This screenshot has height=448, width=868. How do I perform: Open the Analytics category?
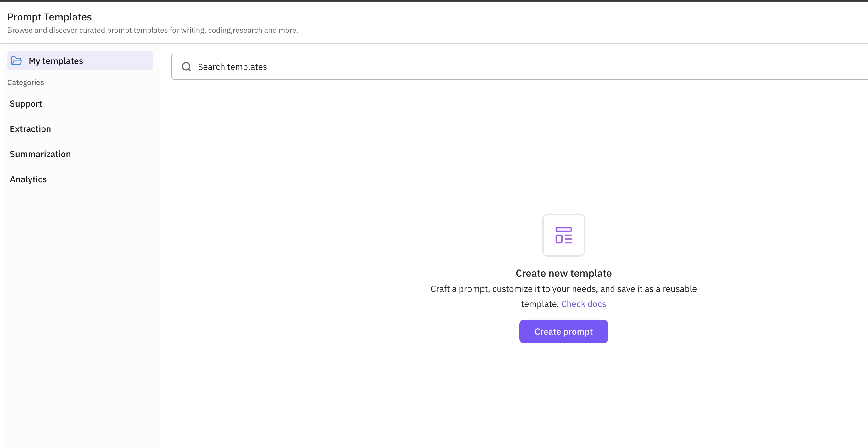(x=28, y=179)
